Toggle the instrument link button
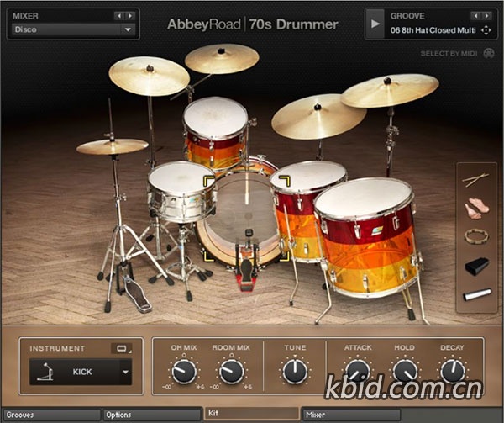Viewport: 504px width, 423px height. [122, 348]
